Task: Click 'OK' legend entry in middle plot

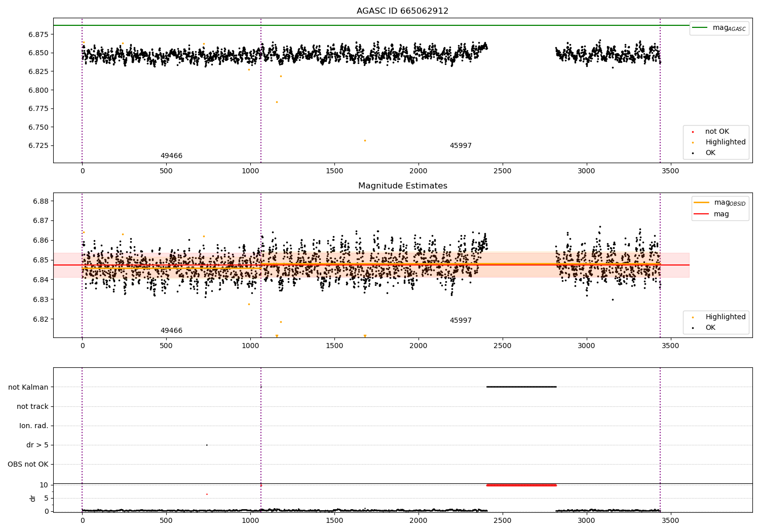Action: click(x=710, y=328)
